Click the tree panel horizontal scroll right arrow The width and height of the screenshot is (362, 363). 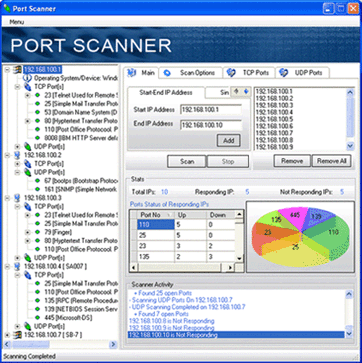pos(113,344)
